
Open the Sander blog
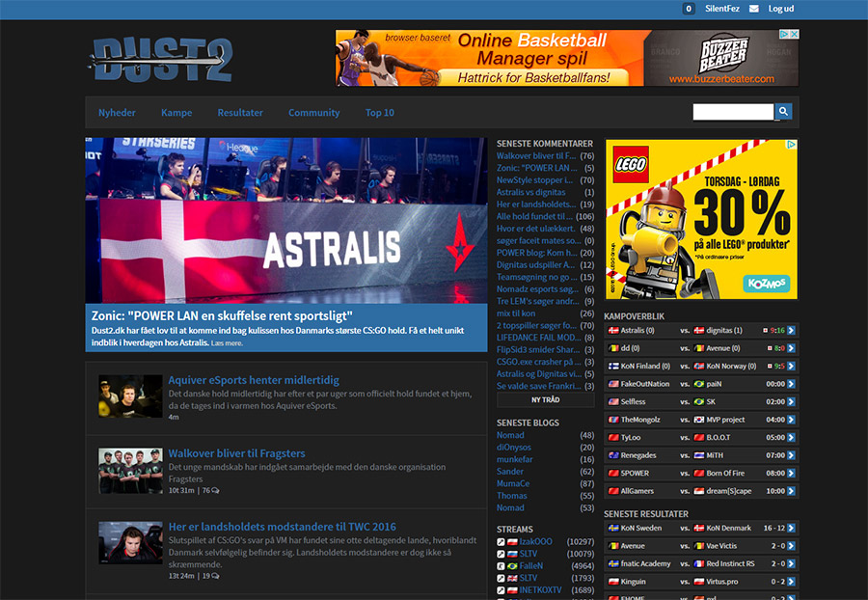click(x=510, y=472)
